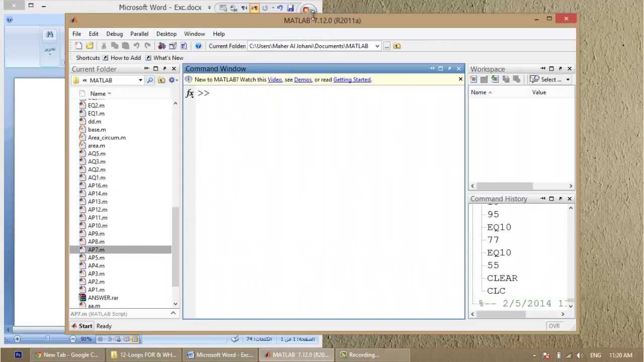Open the Parallel menu
The height and width of the screenshot is (362, 644).
coord(139,34)
